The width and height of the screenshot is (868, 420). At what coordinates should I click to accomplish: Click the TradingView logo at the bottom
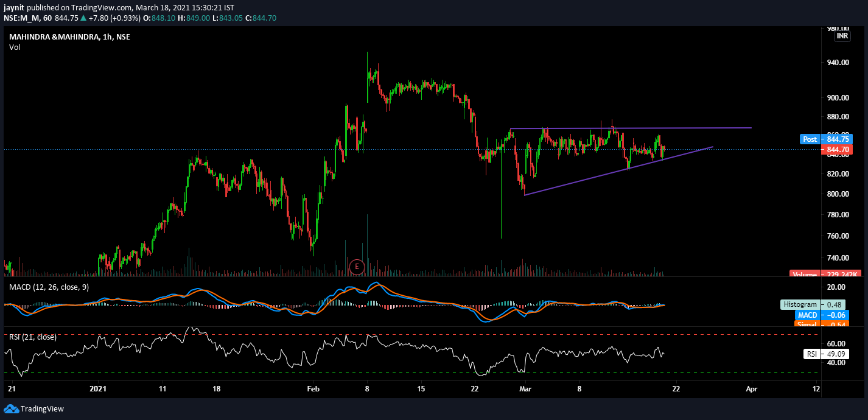[34, 409]
